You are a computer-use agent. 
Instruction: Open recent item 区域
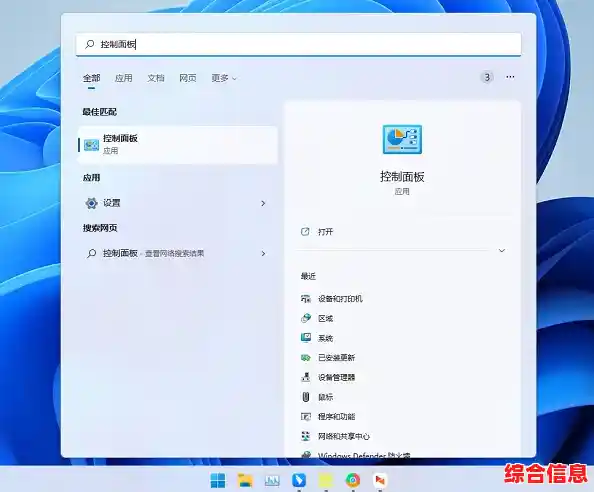click(x=325, y=319)
